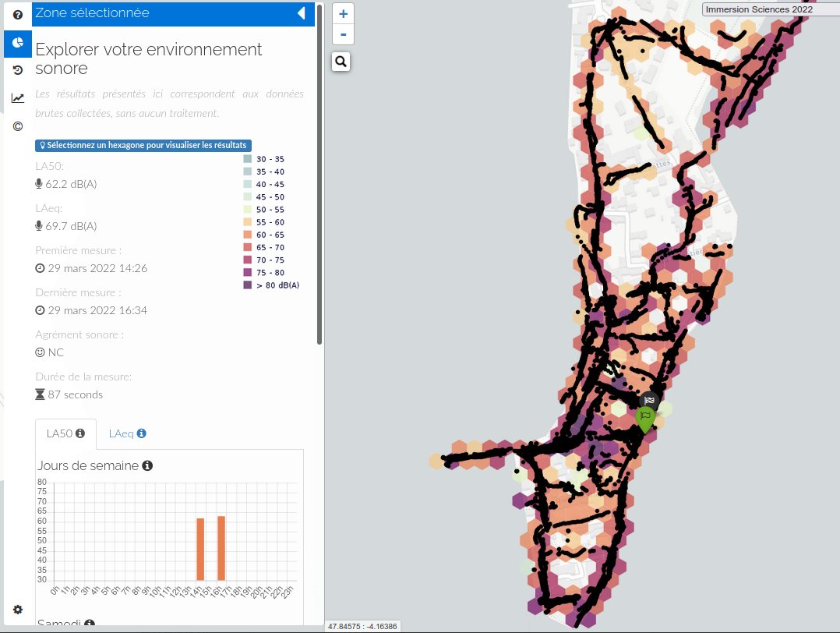Click the 14h bar in weekday chart
The height and width of the screenshot is (633, 840).
tap(200, 550)
